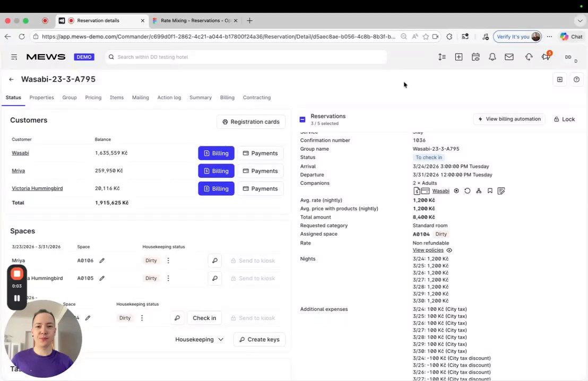The width and height of the screenshot is (588, 381).
Task: Click Create keys button
Action: pyautogui.click(x=259, y=340)
